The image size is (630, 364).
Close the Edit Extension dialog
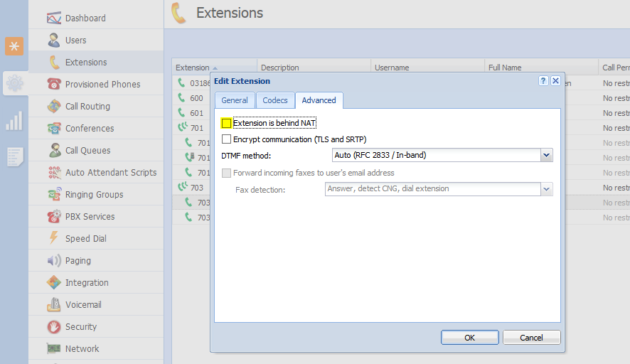555,81
